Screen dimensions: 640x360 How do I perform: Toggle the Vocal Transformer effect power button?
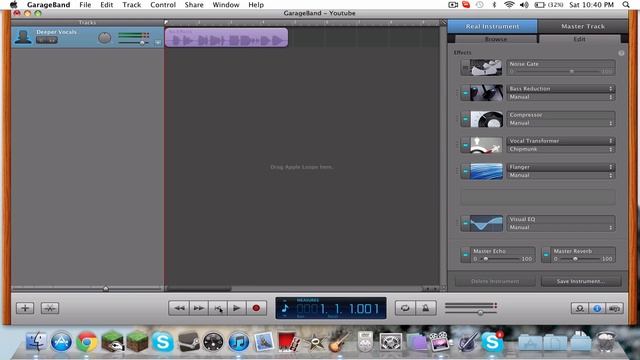pos(465,145)
